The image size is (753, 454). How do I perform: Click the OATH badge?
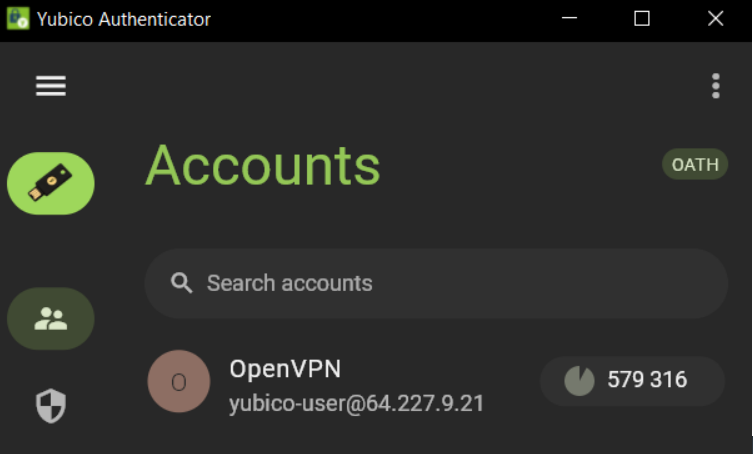695,164
